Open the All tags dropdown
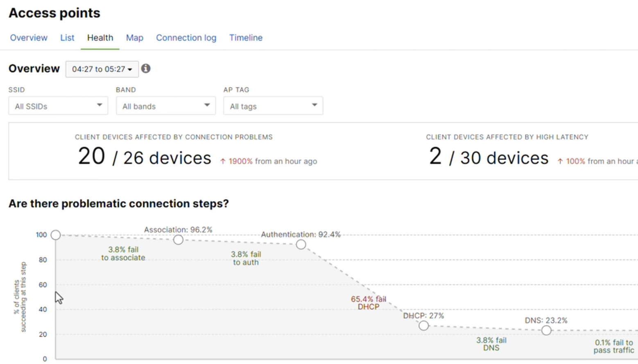This screenshot has width=638, height=364. click(x=273, y=106)
